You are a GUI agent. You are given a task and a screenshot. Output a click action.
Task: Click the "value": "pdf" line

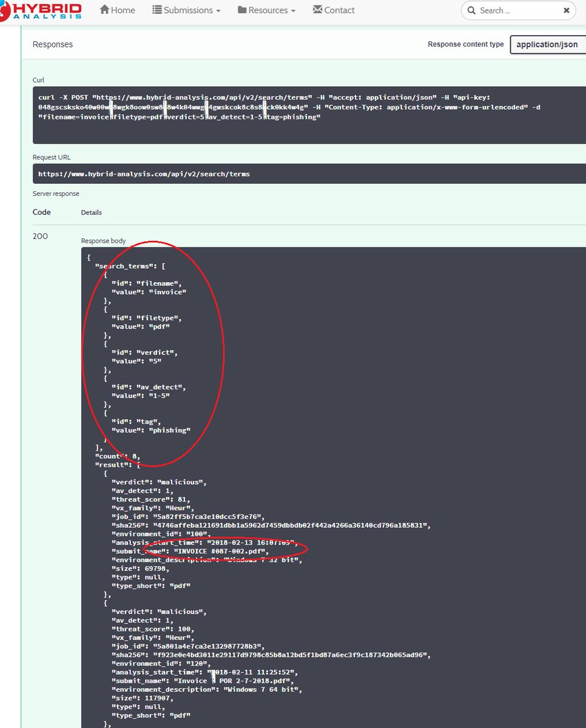point(141,326)
